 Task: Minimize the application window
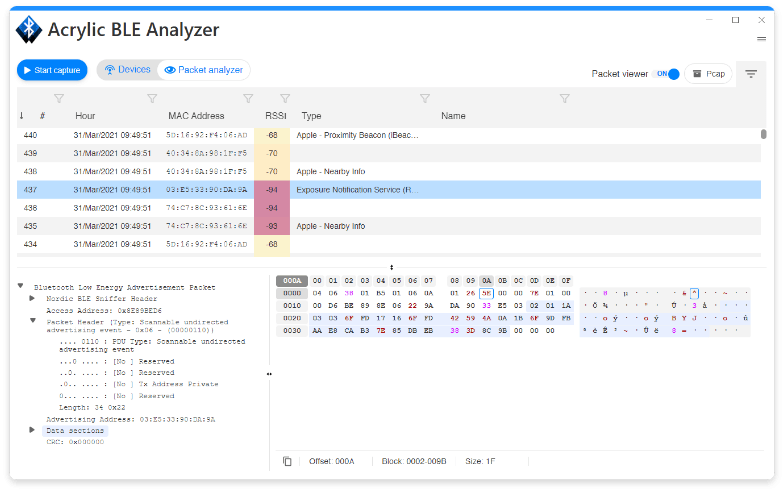(709, 20)
